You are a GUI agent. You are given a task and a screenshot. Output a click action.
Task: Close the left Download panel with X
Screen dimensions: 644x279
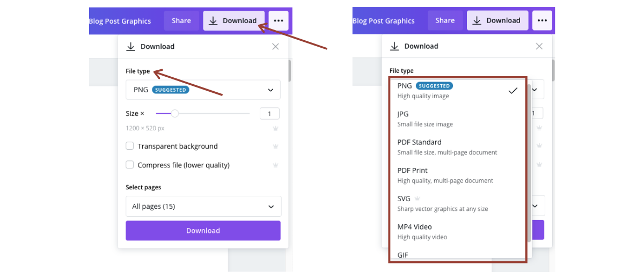pos(275,47)
